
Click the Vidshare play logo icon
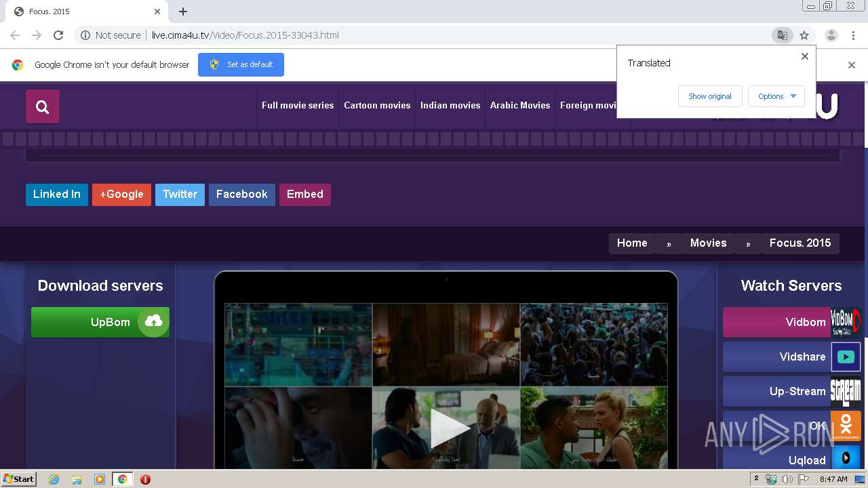pyautogui.click(x=846, y=357)
